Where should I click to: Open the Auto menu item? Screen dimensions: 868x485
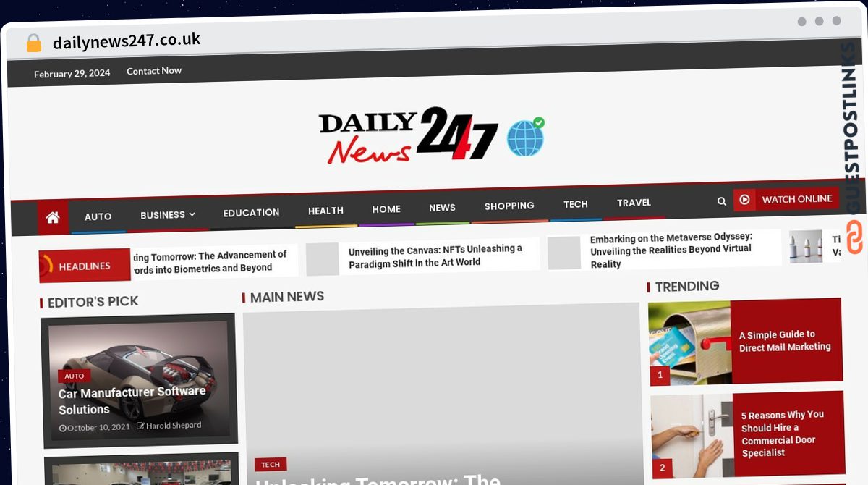pos(98,216)
